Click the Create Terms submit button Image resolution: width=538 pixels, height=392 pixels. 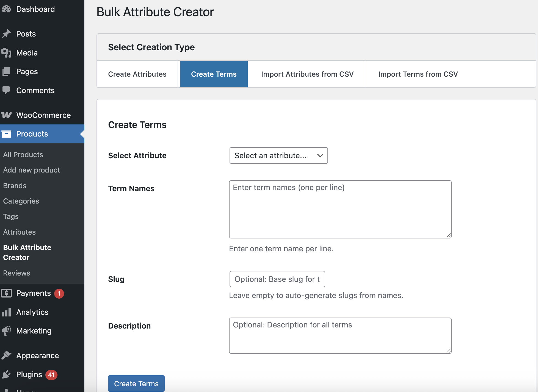tap(136, 383)
